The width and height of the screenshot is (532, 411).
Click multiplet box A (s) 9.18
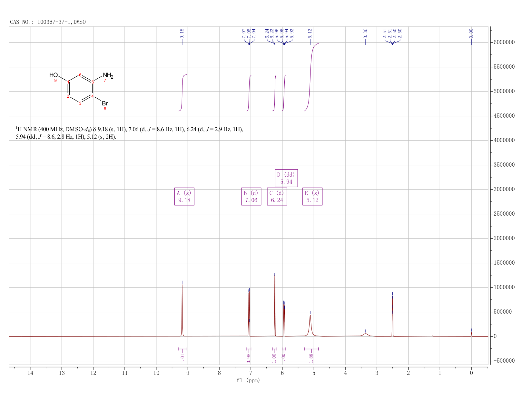pos(184,196)
